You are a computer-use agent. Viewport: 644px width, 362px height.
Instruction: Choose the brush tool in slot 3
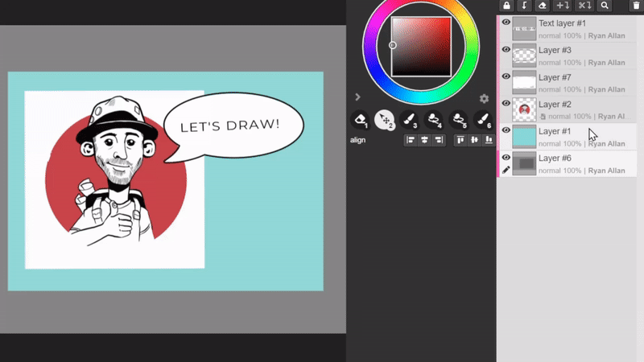pos(410,120)
